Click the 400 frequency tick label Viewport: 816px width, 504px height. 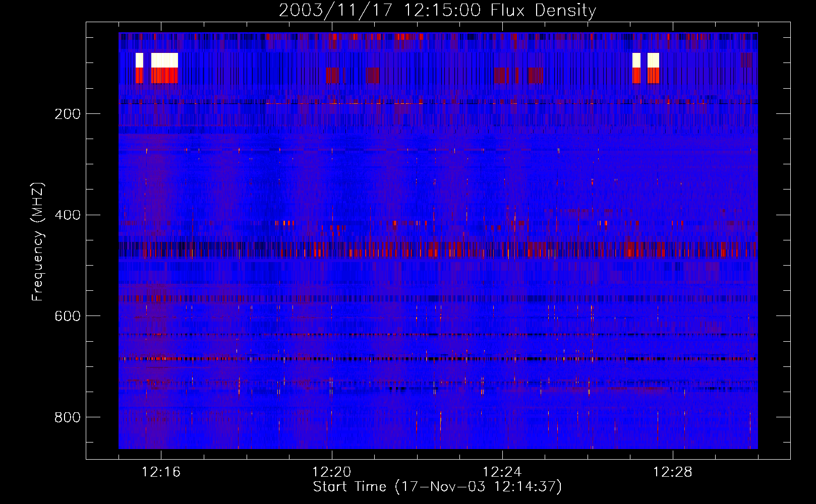(68, 215)
